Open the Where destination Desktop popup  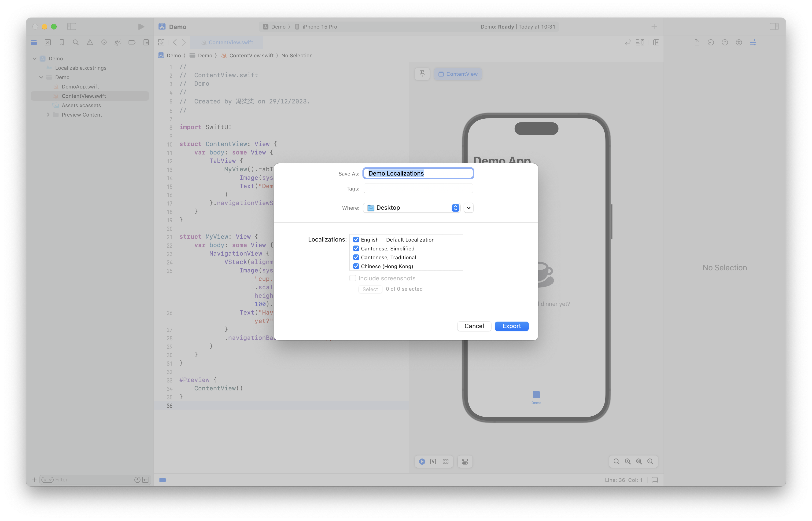(x=411, y=207)
